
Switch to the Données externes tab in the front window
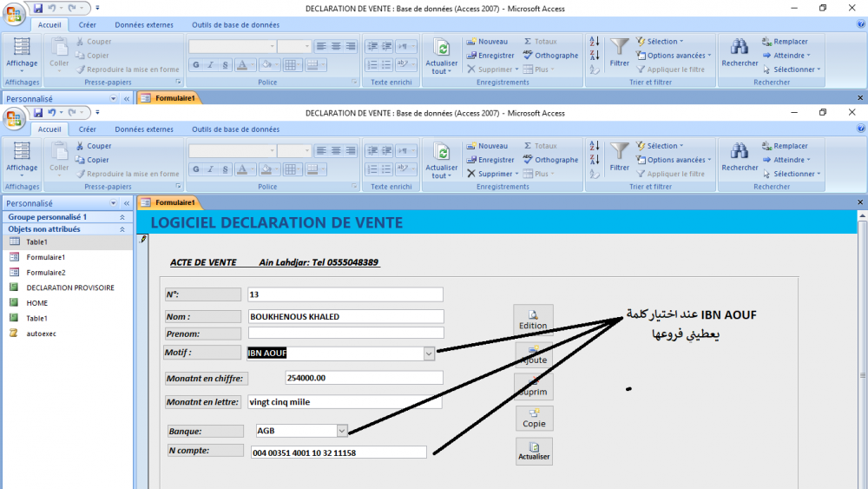pyautogui.click(x=144, y=129)
